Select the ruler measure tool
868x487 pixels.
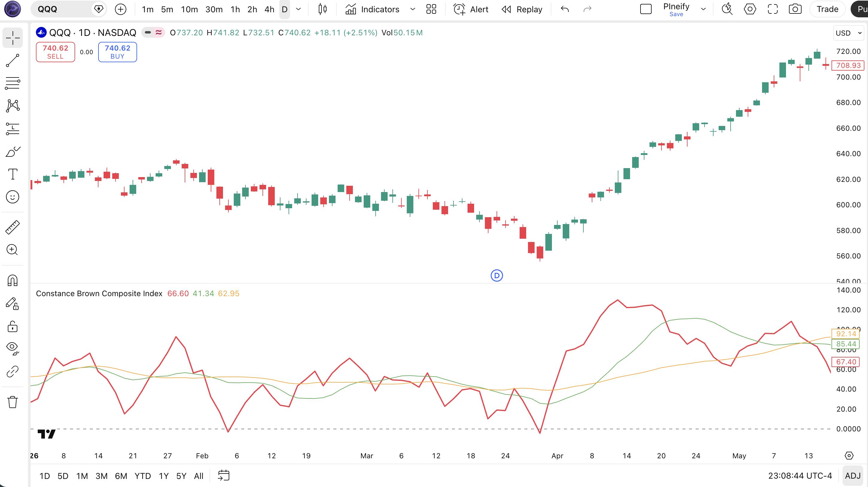tap(13, 227)
